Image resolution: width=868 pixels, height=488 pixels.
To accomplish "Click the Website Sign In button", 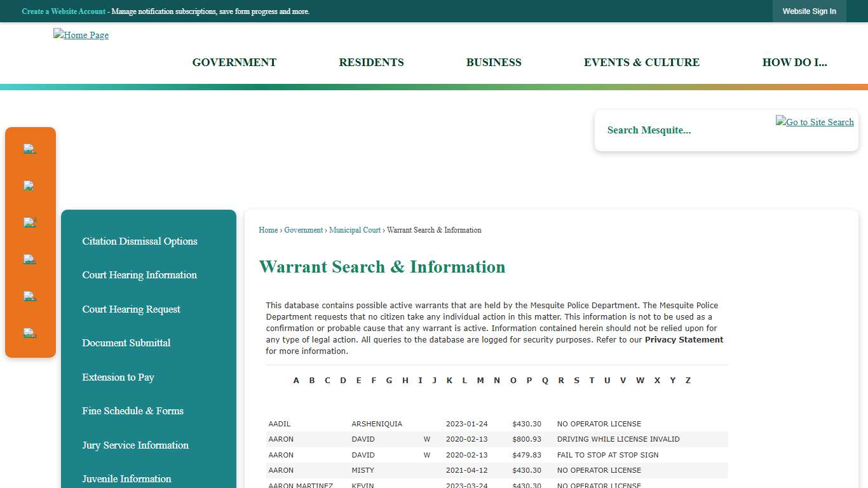I will [809, 11].
